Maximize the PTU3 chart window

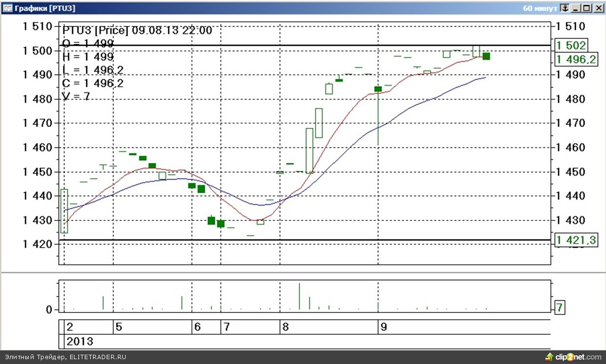pyautogui.click(x=586, y=8)
